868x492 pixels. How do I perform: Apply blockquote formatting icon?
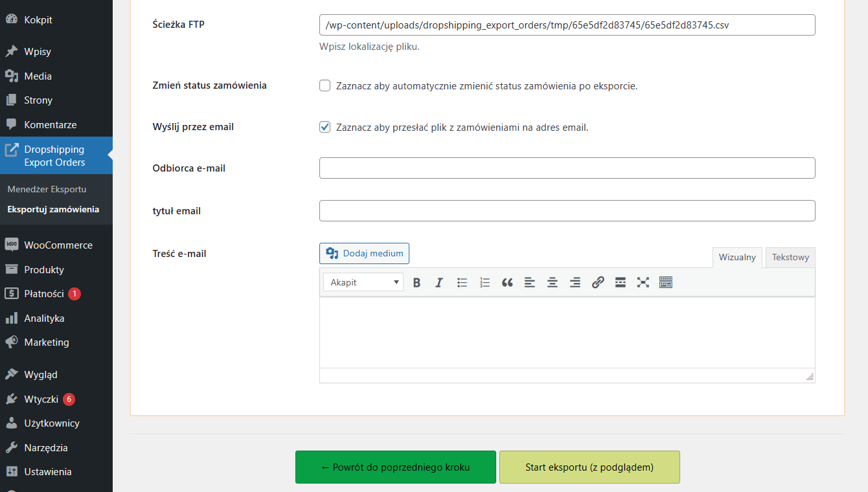[507, 282]
